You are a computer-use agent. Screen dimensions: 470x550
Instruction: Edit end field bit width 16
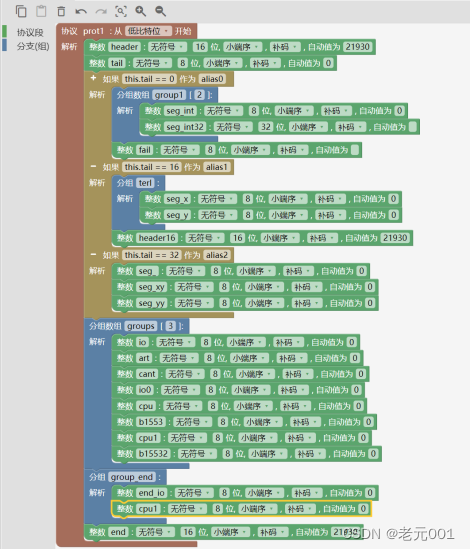188,532
